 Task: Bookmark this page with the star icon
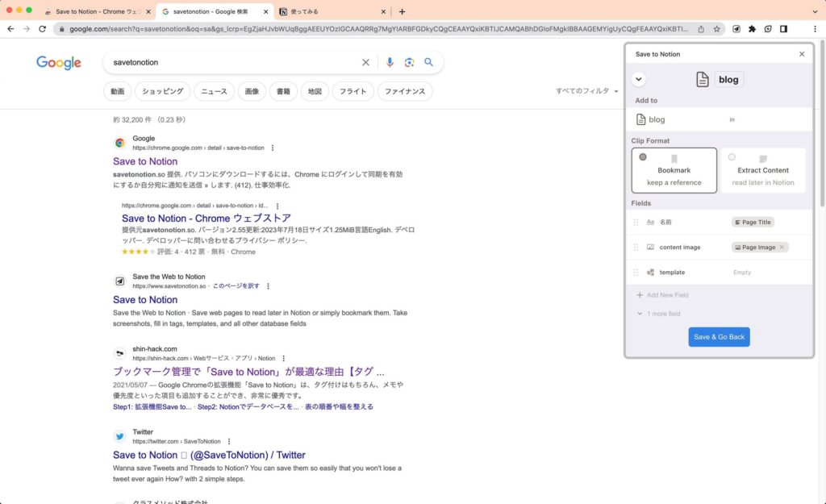point(716,29)
